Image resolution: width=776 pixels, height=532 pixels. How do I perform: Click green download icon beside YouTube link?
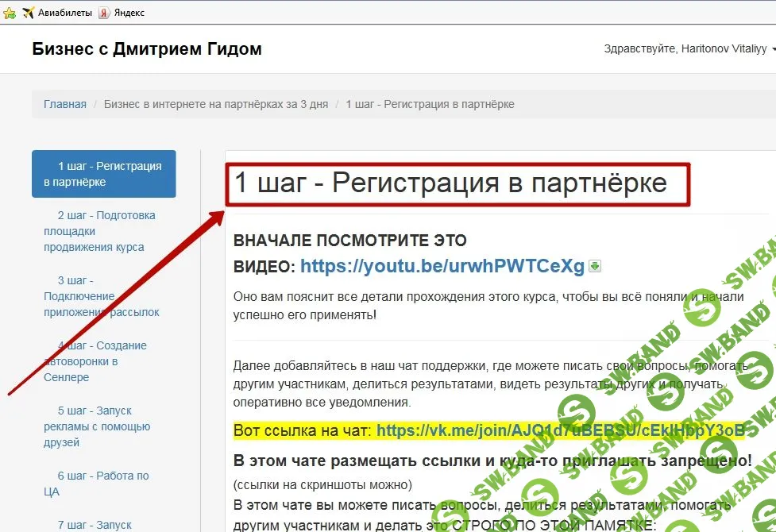pos(595,266)
